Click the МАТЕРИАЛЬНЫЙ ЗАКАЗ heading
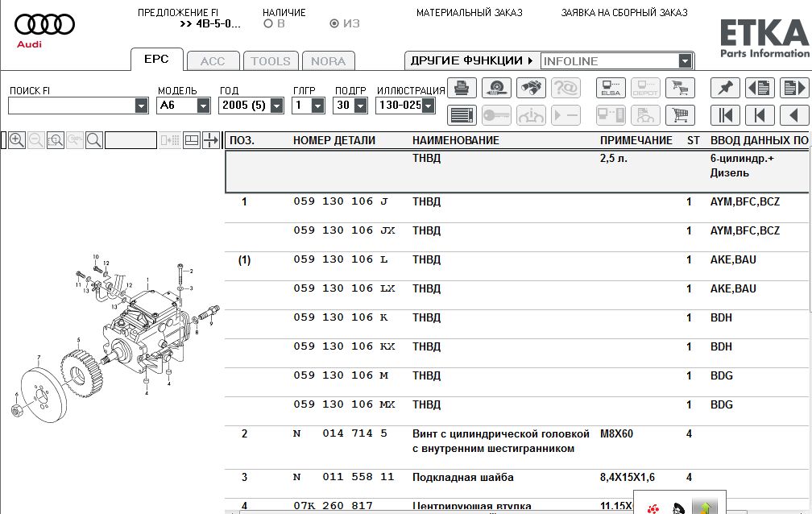The height and width of the screenshot is (514, 812). click(x=469, y=12)
